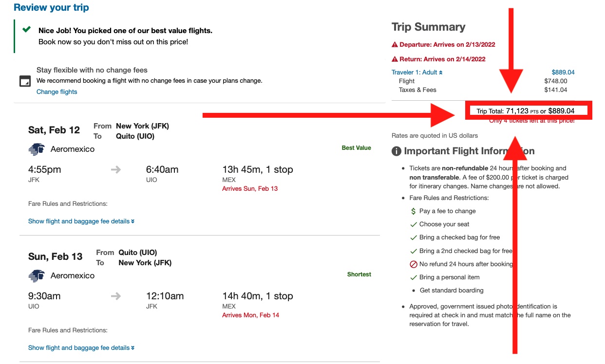Click the red warning icon beside Return
The image size is (605, 364).
click(395, 59)
